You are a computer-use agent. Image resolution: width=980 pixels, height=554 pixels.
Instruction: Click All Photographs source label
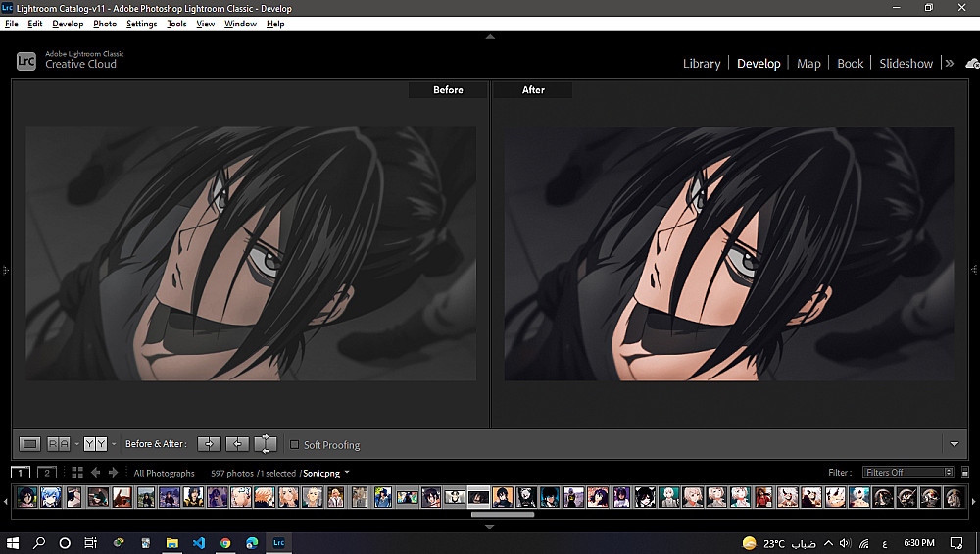pos(165,473)
